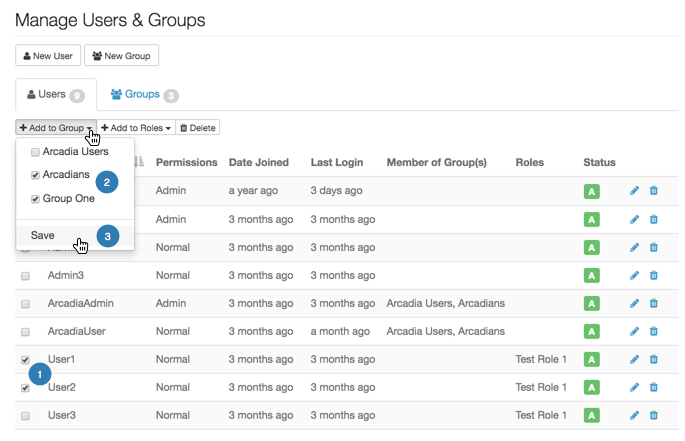This screenshot has height=441, width=685.
Task: Expand the Add to Roles dropdown
Action: (135, 128)
